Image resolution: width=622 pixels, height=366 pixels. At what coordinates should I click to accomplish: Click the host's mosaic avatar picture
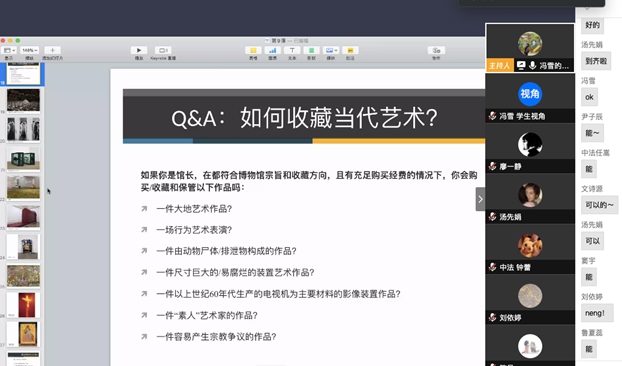tap(530, 44)
